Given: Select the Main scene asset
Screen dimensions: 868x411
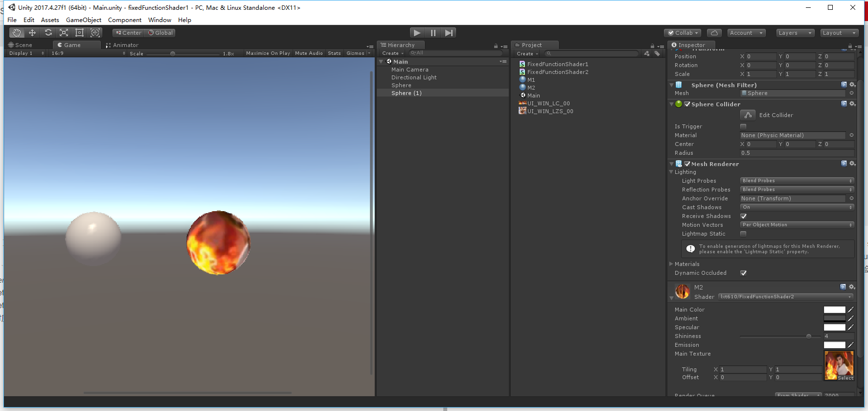Looking at the screenshot, I should click(x=530, y=96).
